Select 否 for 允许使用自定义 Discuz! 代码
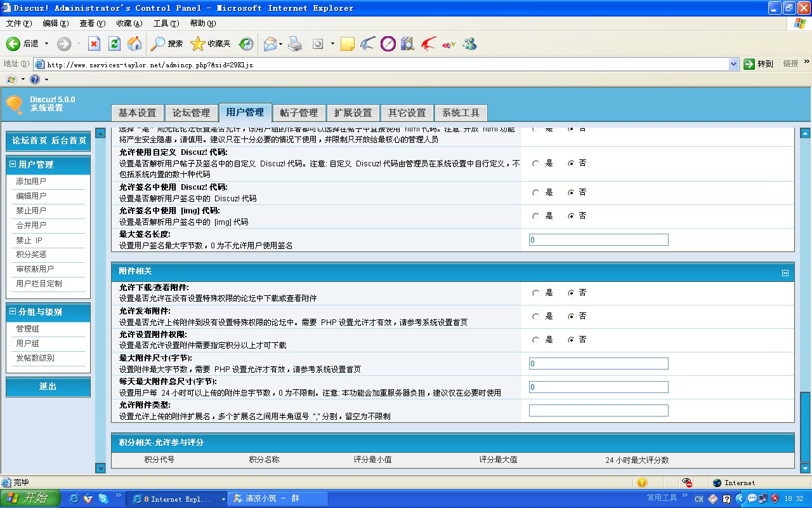Image resolution: width=812 pixels, height=508 pixels. [x=571, y=163]
